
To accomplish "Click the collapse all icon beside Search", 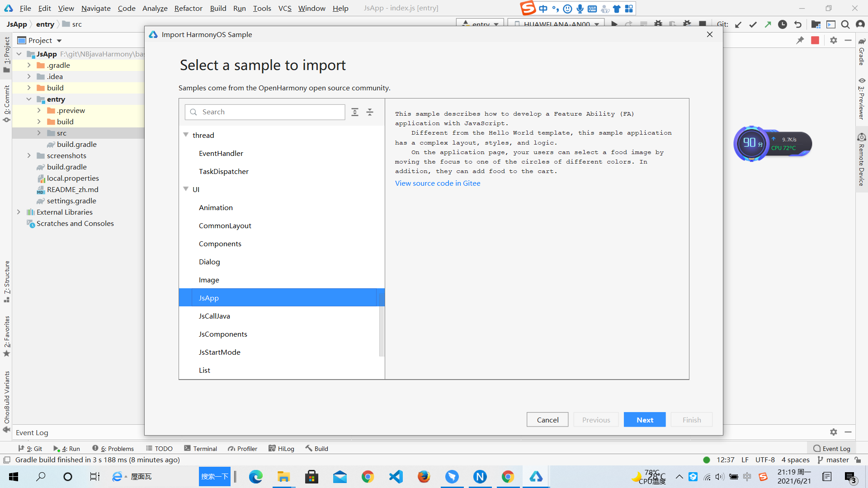I will 370,112.
